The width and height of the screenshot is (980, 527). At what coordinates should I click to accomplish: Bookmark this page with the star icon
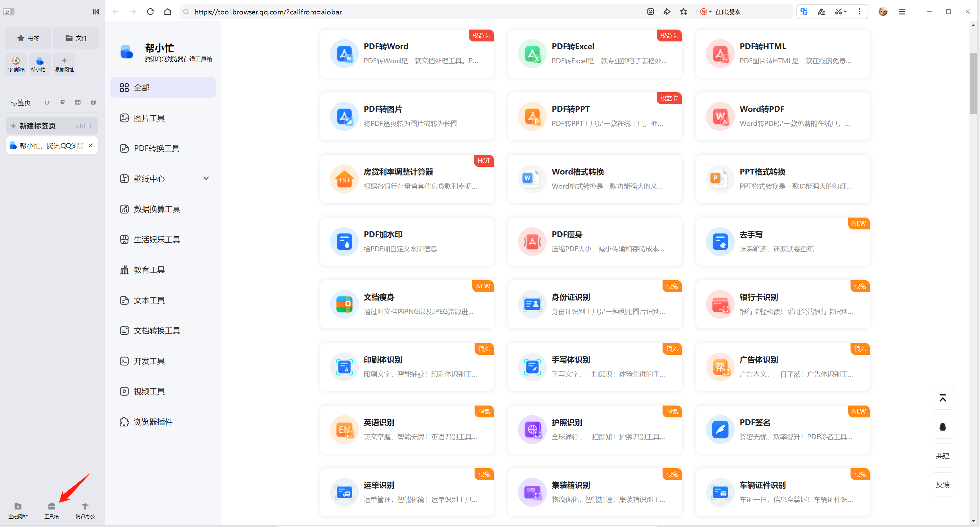684,12
